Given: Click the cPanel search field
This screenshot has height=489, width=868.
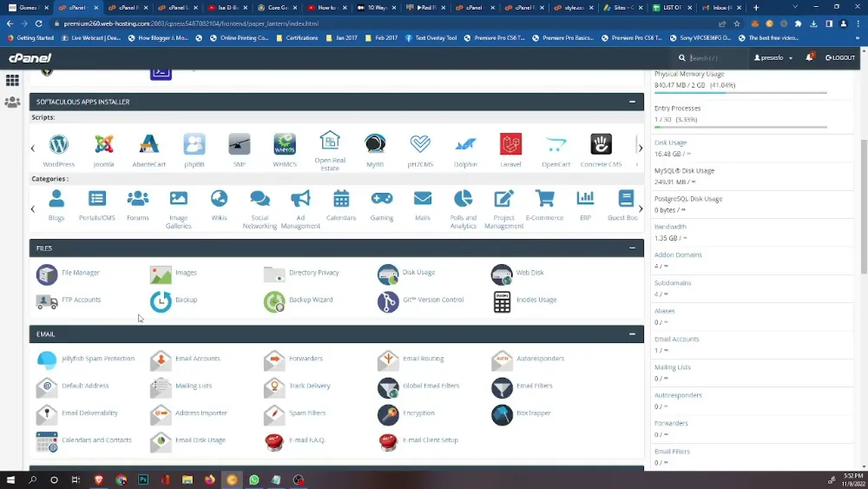Looking at the screenshot, I should pyautogui.click(x=713, y=57).
